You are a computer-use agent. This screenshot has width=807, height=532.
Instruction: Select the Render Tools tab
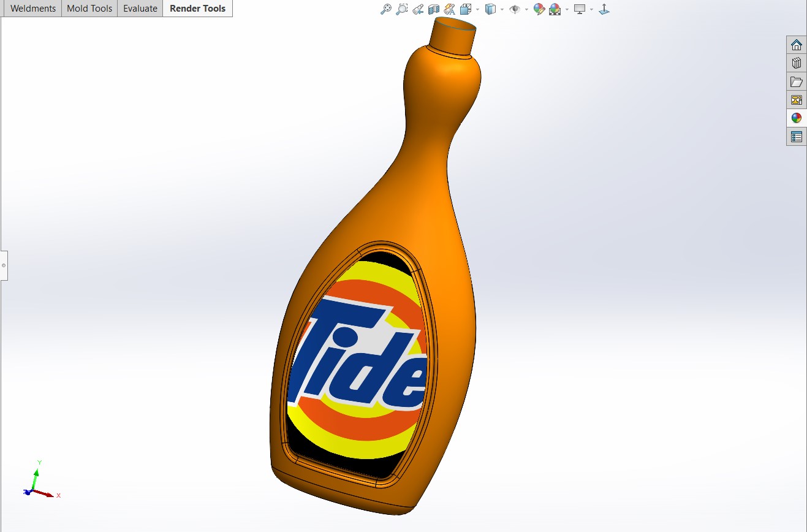(x=198, y=9)
